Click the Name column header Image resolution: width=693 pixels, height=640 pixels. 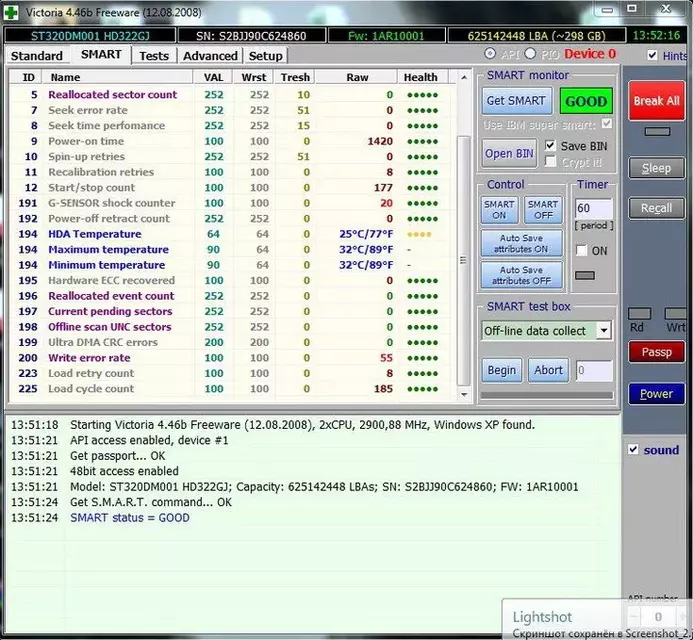(118, 77)
